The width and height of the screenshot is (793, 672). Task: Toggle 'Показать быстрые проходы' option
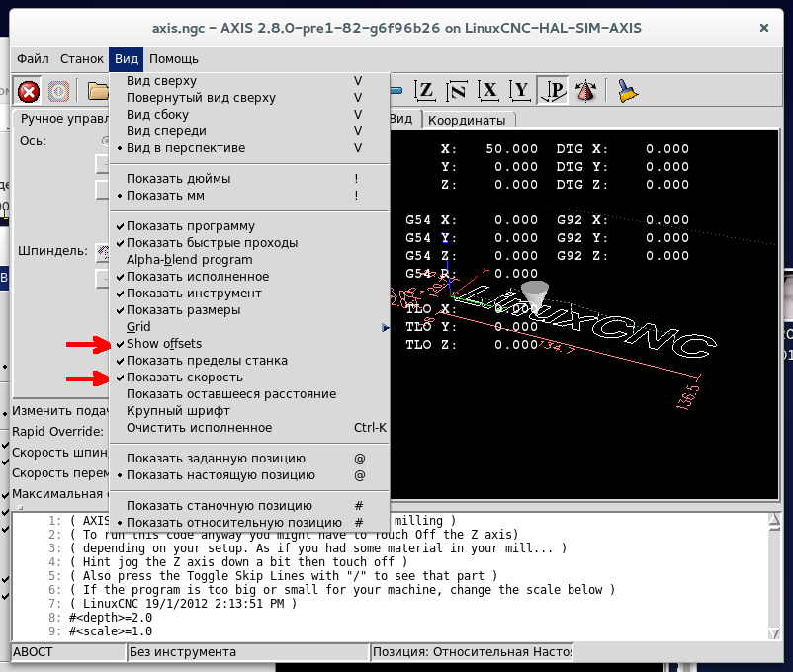click(249, 243)
